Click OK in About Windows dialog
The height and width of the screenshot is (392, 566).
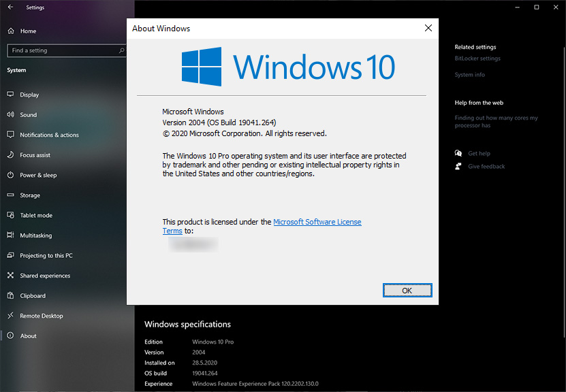point(407,291)
